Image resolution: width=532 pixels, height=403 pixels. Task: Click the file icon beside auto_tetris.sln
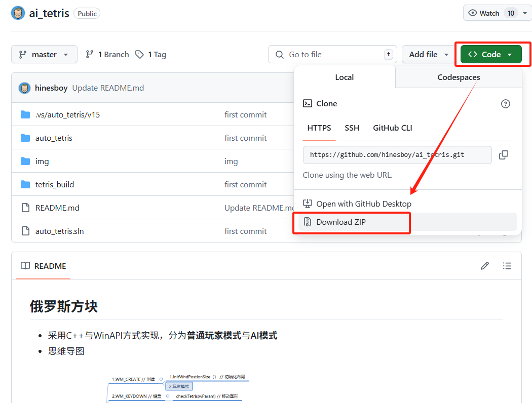point(25,231)
